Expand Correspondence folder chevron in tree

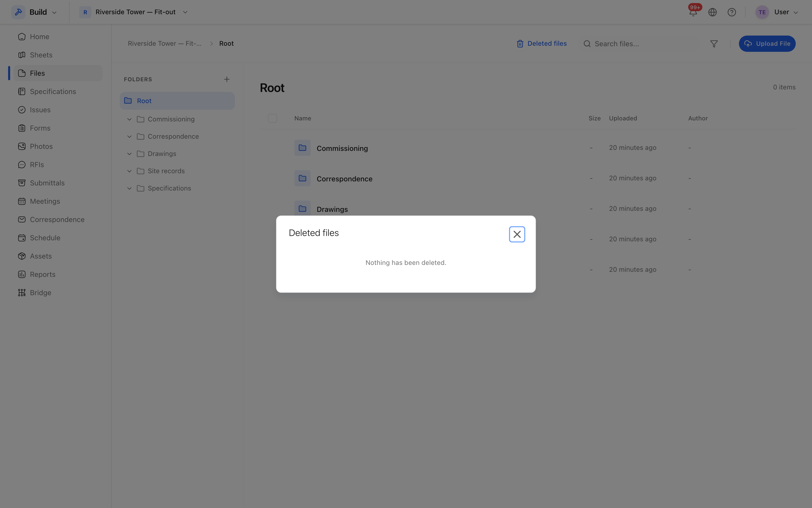pos(129,136)
